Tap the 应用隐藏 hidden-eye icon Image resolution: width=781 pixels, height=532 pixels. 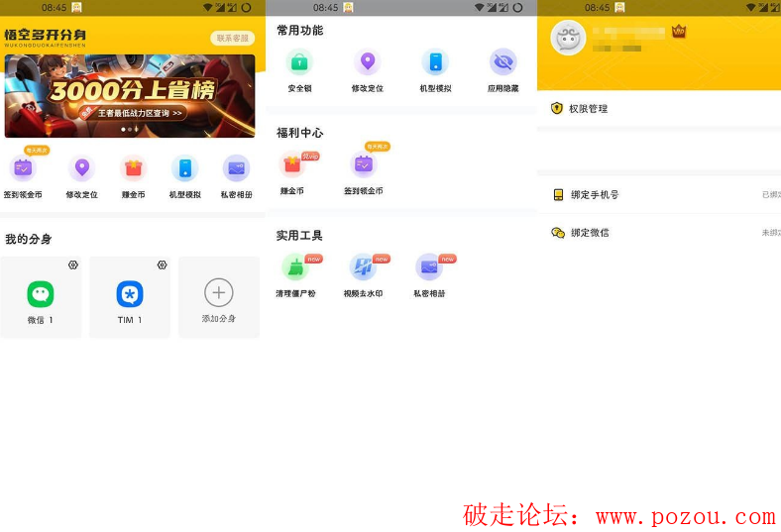tap(502, 62)
